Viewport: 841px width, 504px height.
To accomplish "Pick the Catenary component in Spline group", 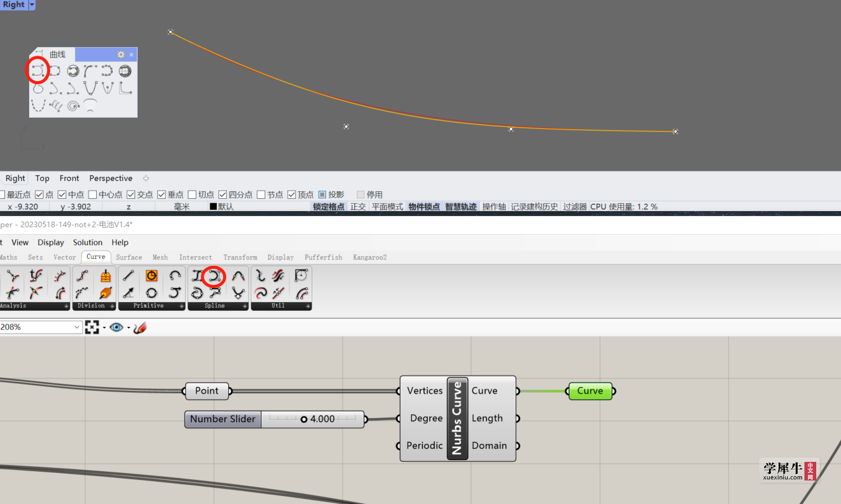I will [x=238, y=293].
